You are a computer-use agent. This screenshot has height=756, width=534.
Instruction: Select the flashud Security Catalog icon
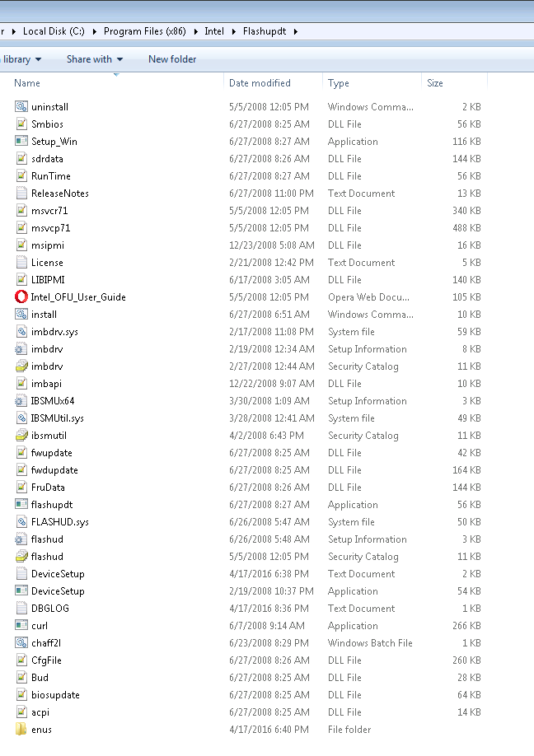[21, 557]
